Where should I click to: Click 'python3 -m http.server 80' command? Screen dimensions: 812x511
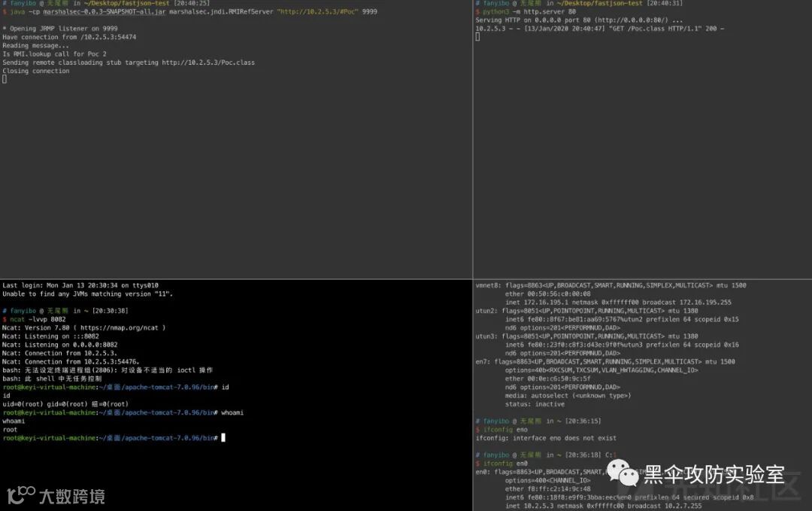[529, 11]
